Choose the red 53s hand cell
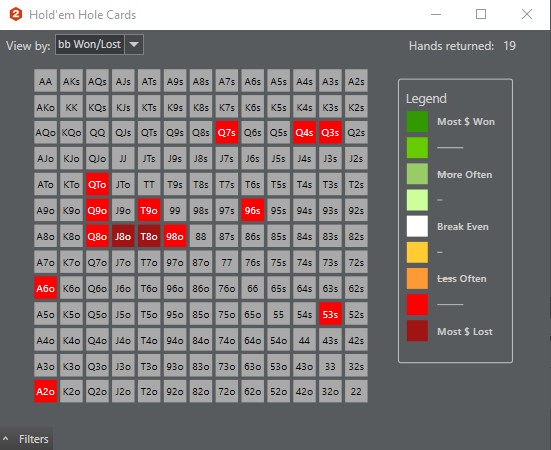The width and height of the screenshot is (551, 450). 330,314
